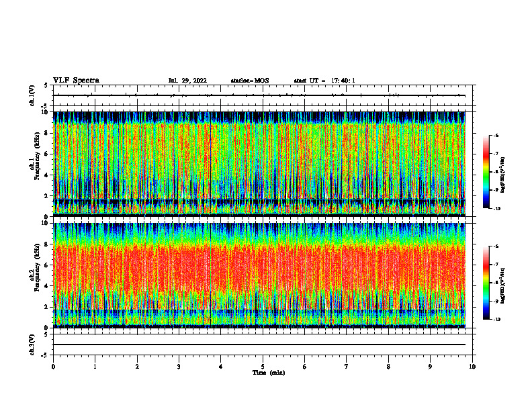
Task: Click the Time axis tick label '10'
Action: [x=472, y=367]
